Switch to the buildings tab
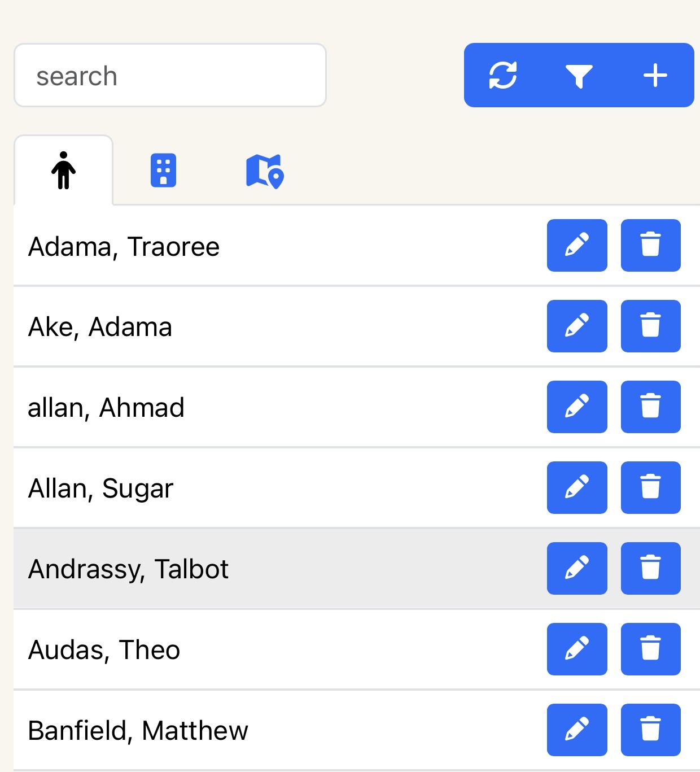This screenshot has height=772, width=700. pyautogui.click(x=163, y=171)
